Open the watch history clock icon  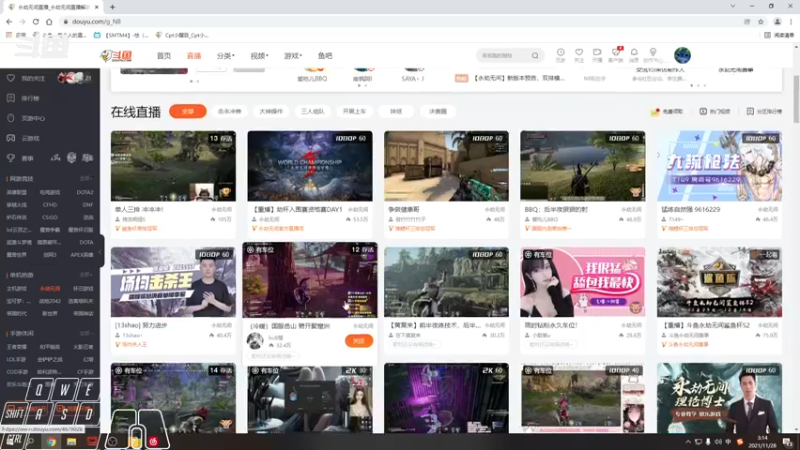click(560, 55)
